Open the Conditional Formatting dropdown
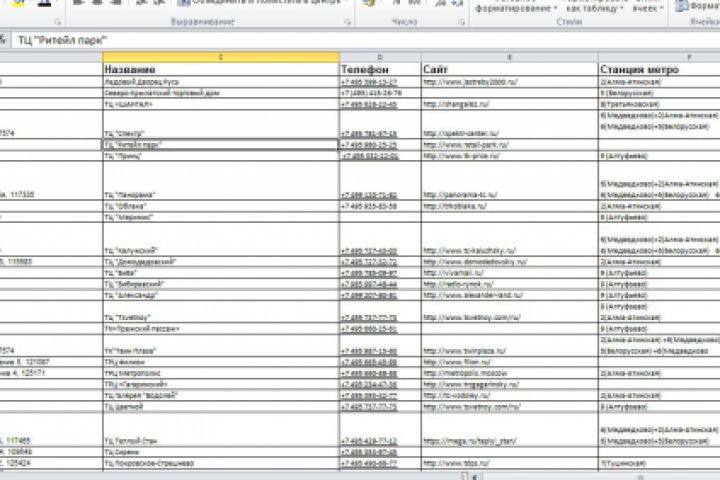 (x=516, y=6)
